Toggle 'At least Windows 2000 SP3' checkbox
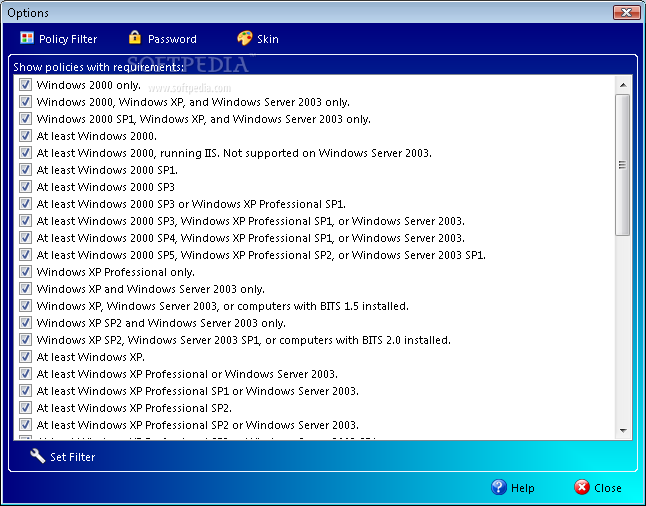This screenshot has height=506, width=646. 25,186
